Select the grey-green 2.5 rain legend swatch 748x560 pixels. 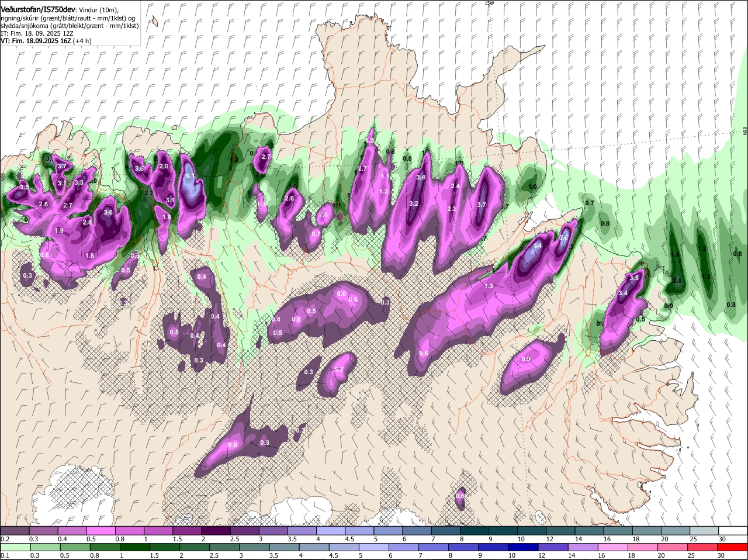coord(226,547)
